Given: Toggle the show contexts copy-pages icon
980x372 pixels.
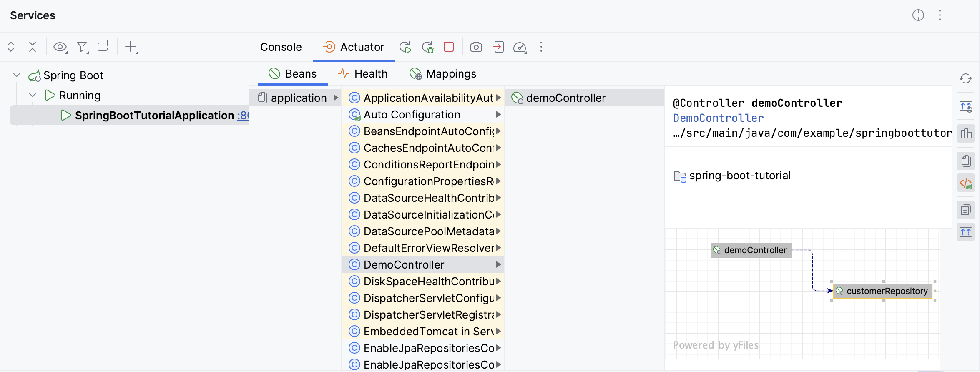Looking at the screenshot, I should pyautogui.click(x=966, y=161).
